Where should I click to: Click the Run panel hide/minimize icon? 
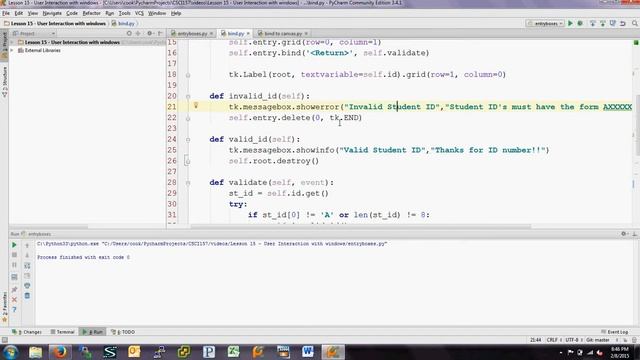[635, 234]
